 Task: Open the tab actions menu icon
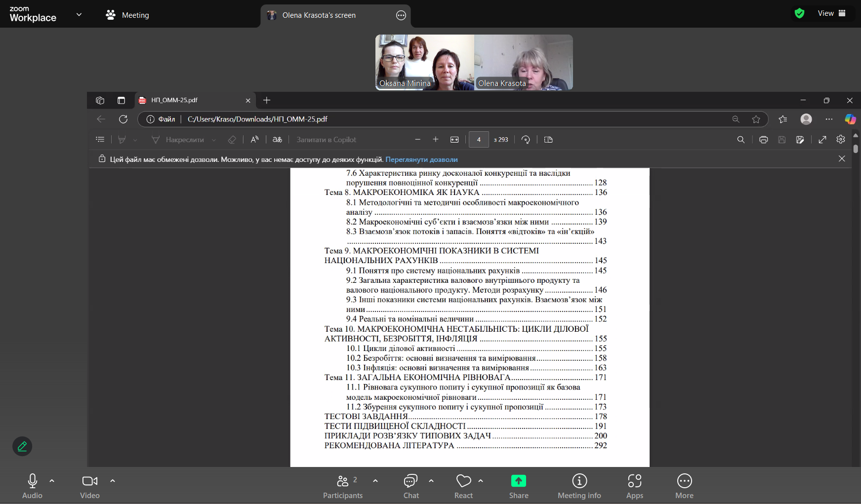(121, 100)
